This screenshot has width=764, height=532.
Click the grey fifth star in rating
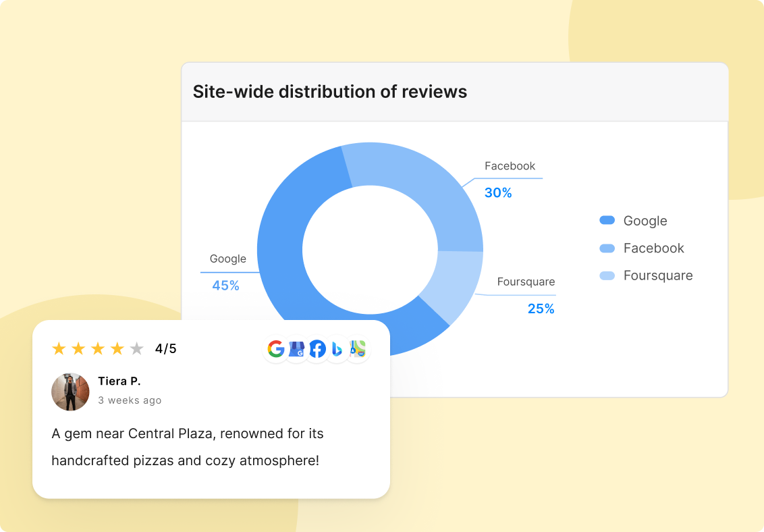tap(137, 348)
